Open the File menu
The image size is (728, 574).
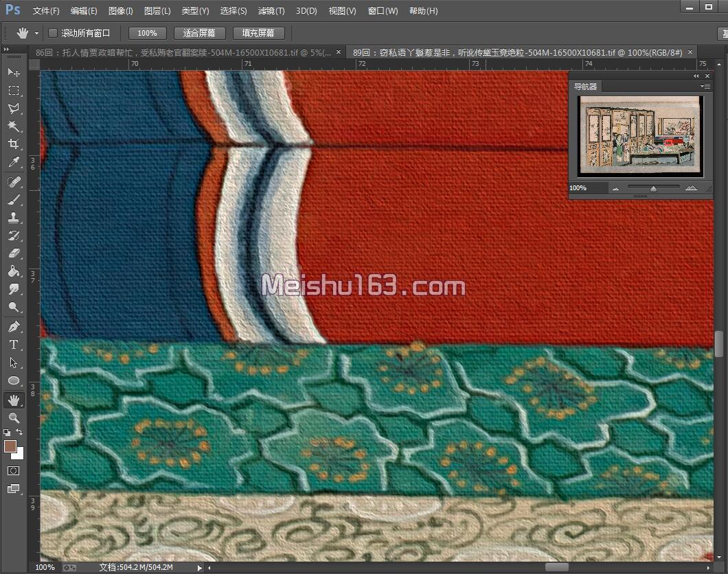(x=46, y=11)
